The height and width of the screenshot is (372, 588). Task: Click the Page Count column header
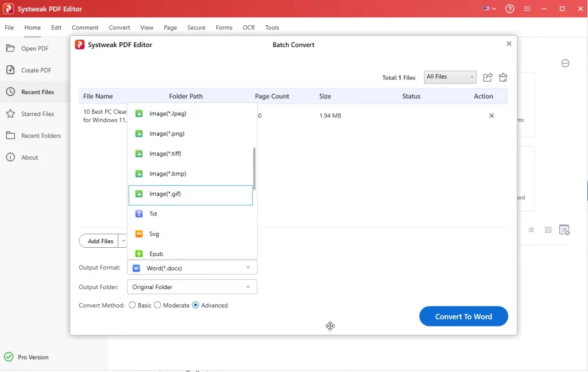[272, 96]
